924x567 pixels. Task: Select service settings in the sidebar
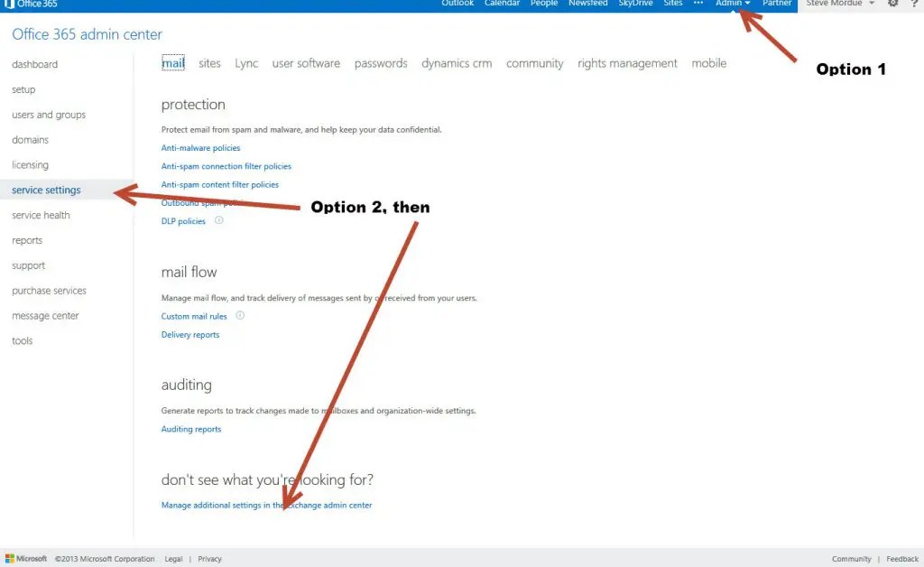(46, 190)
